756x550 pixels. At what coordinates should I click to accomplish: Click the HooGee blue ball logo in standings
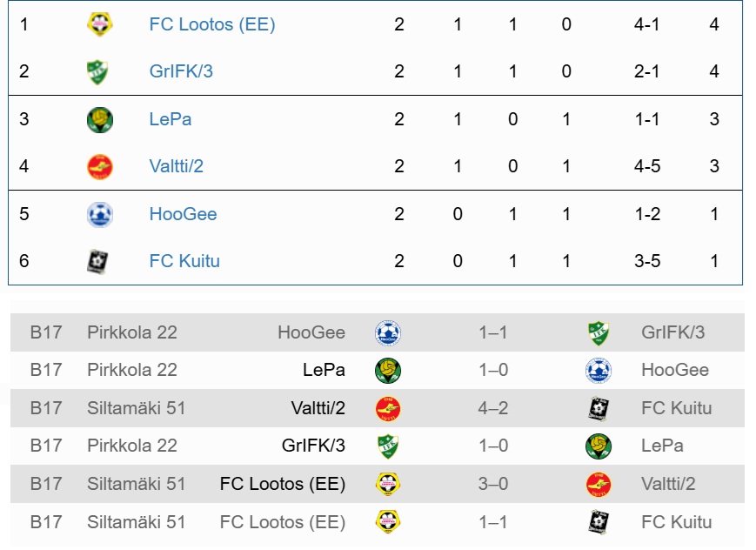100,214
